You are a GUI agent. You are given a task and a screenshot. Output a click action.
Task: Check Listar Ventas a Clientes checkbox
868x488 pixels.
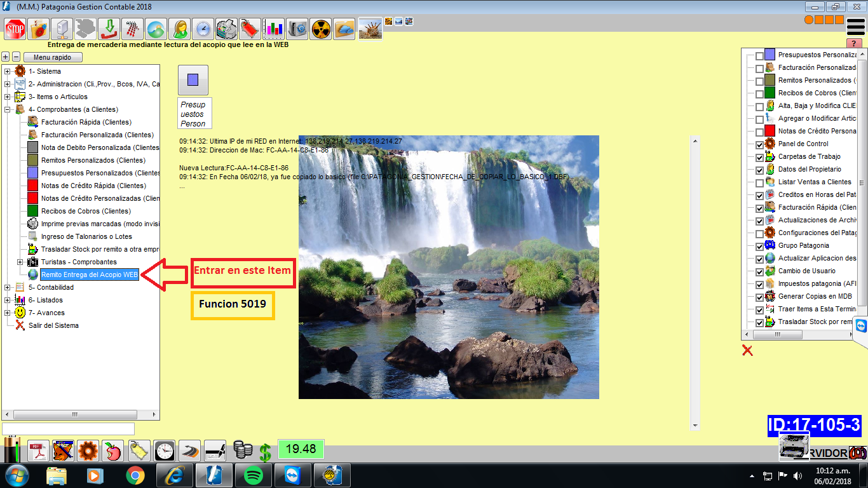tap(760, 183)
